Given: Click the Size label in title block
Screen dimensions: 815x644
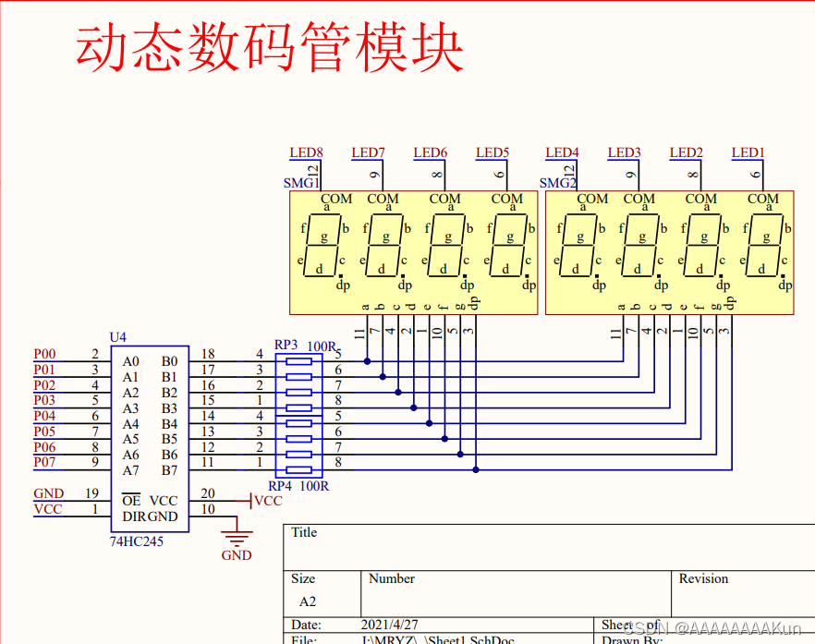Looking at the screenshot, I should 303,578.
